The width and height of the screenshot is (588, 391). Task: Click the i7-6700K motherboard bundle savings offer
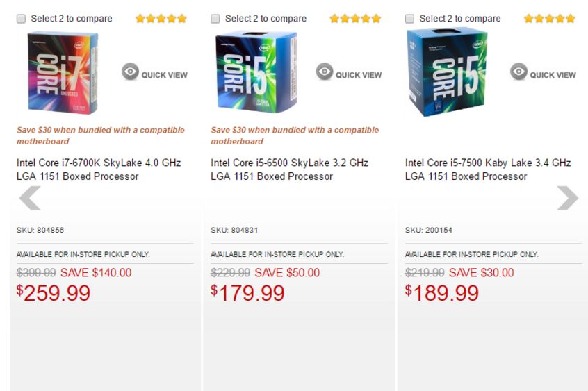101,135
